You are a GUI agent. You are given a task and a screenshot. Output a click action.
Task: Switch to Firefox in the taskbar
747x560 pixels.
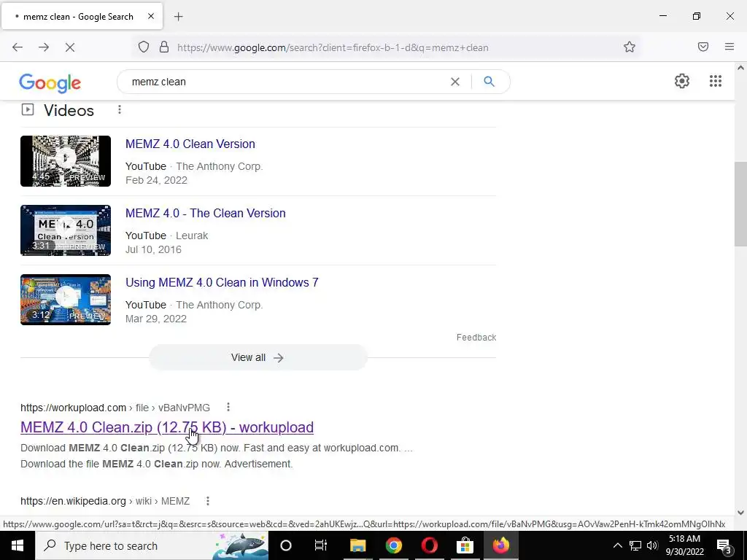[x=500, y=545]
